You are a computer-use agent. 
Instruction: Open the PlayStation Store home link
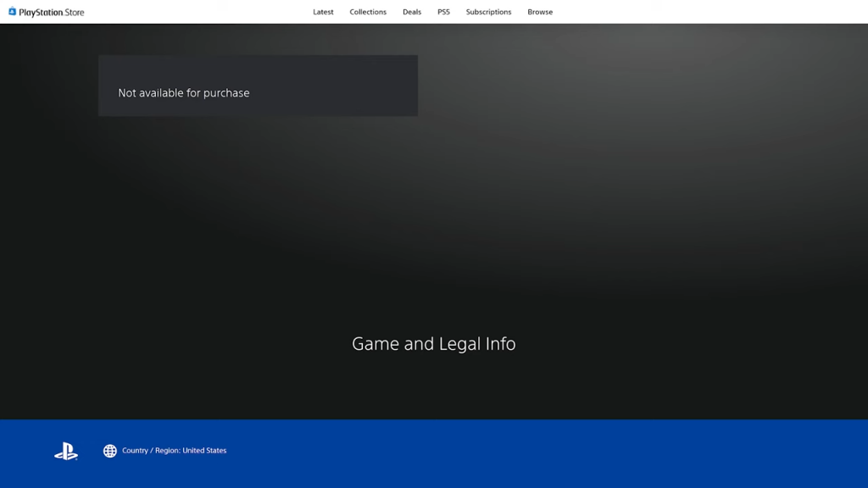(47, 12)
